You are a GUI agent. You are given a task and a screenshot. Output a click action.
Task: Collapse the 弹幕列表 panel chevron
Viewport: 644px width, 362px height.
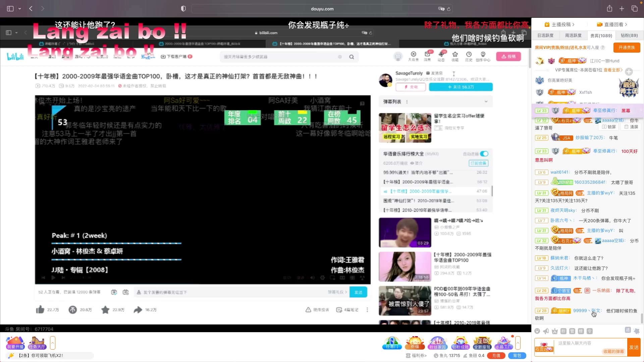[x=486, y=101]
